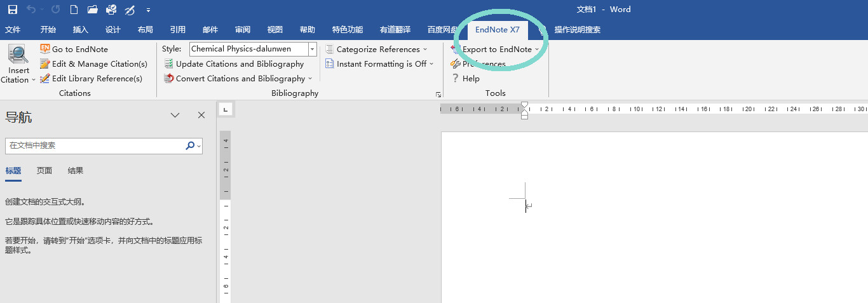Switch to the 视图 tab
Screen dimensions: 868x303
point(275,29)
